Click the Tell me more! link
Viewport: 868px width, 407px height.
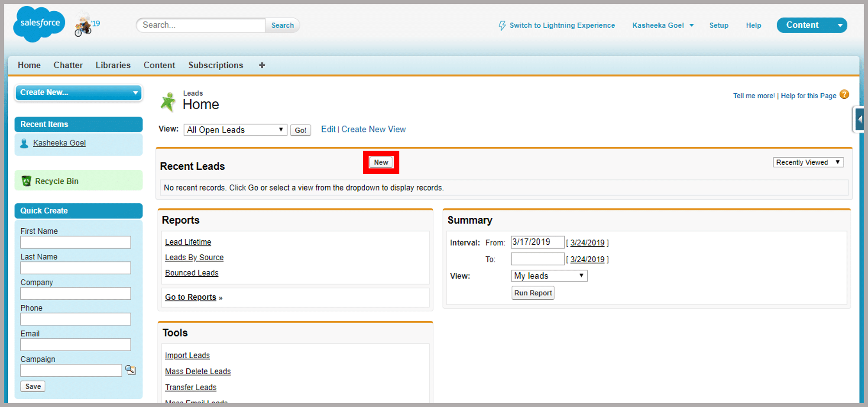[754, 96]
